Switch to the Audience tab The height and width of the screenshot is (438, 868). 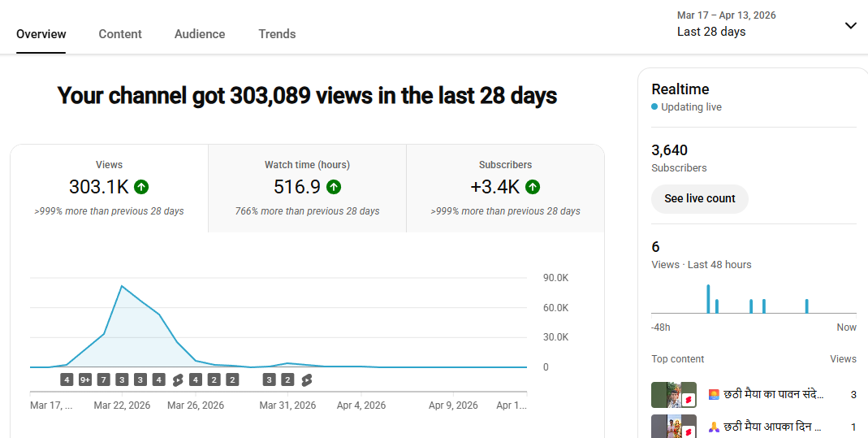(x=200, y=34)
